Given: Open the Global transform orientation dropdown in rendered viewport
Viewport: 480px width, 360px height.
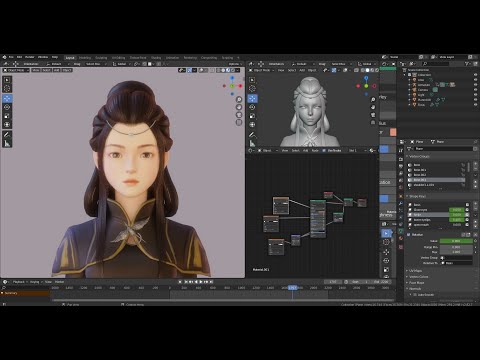Looking at the screenshot, I should pyautogui.click(x=121, y=64).
